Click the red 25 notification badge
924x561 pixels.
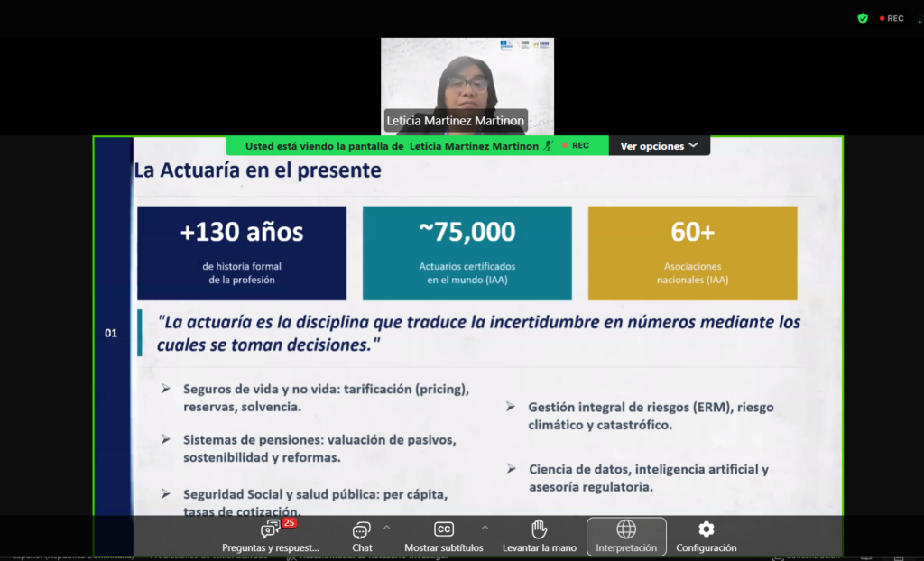[x=290, y=522]
